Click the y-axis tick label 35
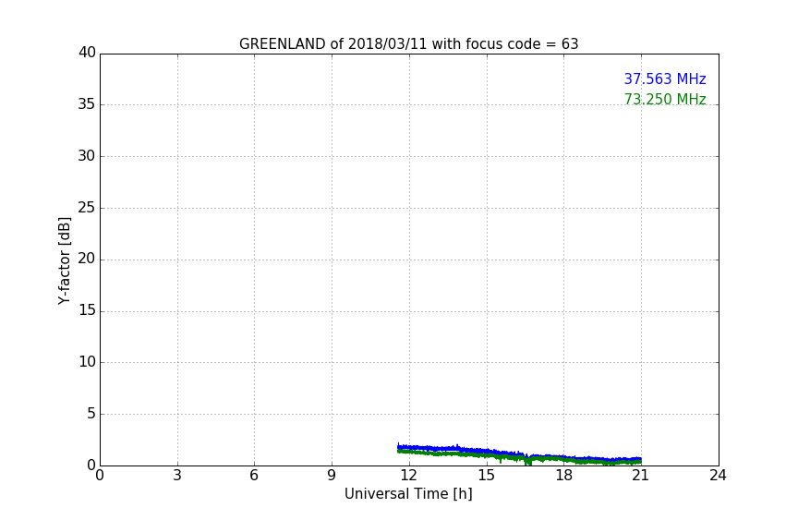This screenshot has width=798, height=532. coord(87,104)
